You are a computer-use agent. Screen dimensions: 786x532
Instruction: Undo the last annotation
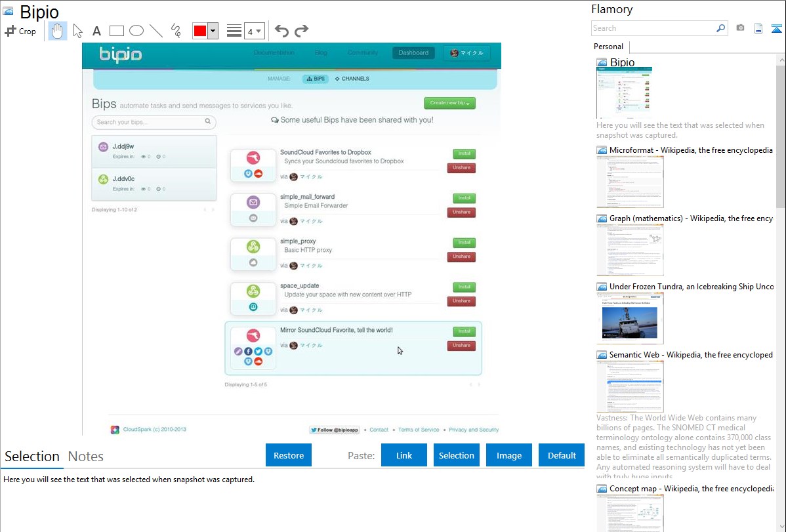coord(281,31)
